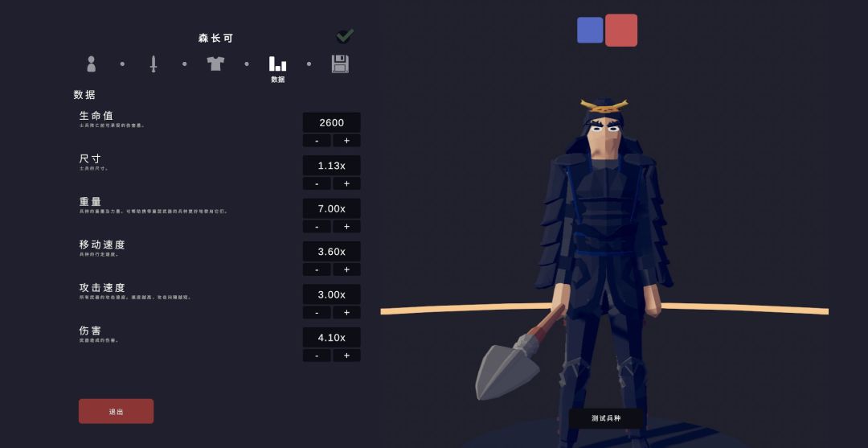This screenshot has height=448, width=868.
Task: Click the 生命值 label
Action: 96,115
